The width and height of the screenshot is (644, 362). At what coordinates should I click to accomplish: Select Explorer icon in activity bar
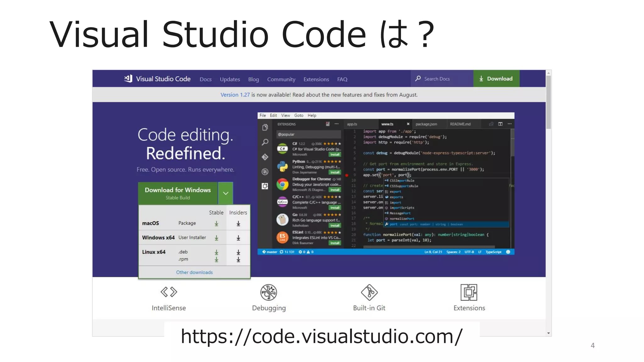pyautogui.click(x=265, y=127)
